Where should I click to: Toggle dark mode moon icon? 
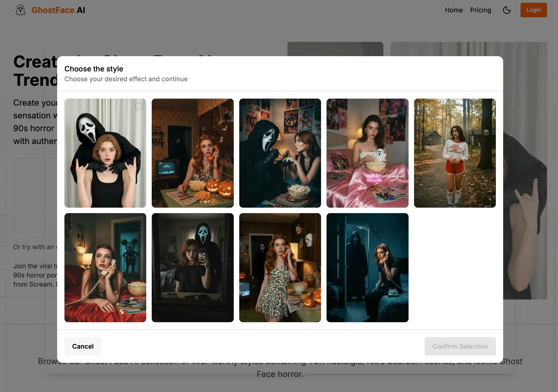(x=507, y=10)
